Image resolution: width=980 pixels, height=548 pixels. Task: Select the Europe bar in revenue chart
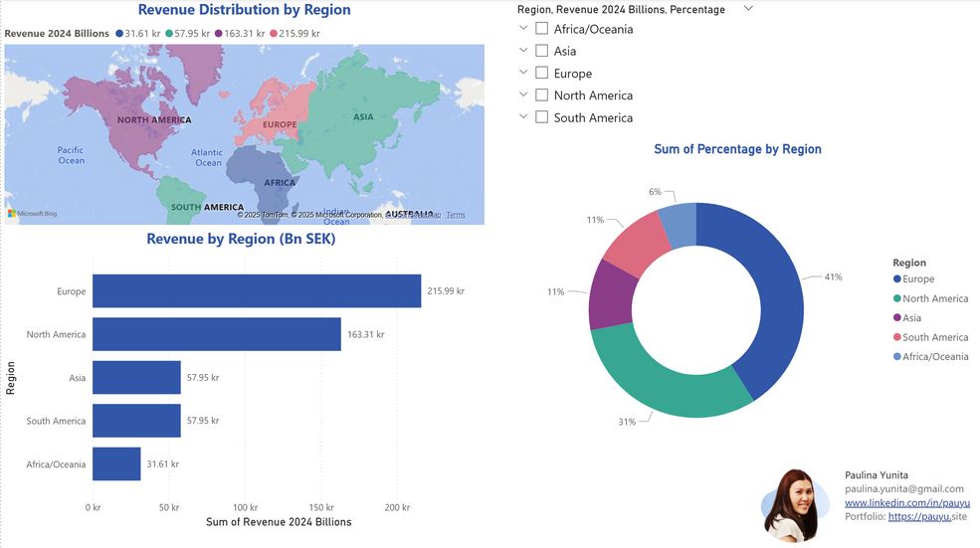click(x=257, y=291)
